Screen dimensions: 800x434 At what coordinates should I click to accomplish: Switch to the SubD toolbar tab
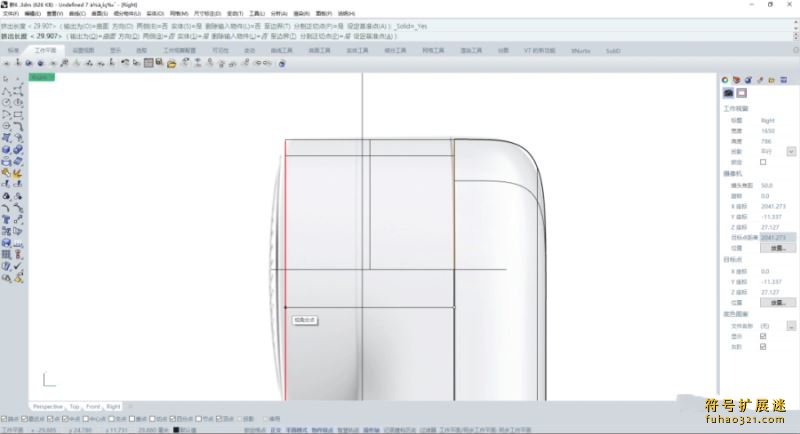(613, 50)
